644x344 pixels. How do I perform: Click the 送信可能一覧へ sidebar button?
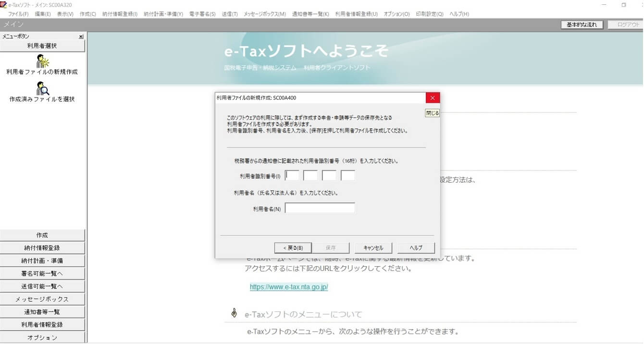[42, 286]
